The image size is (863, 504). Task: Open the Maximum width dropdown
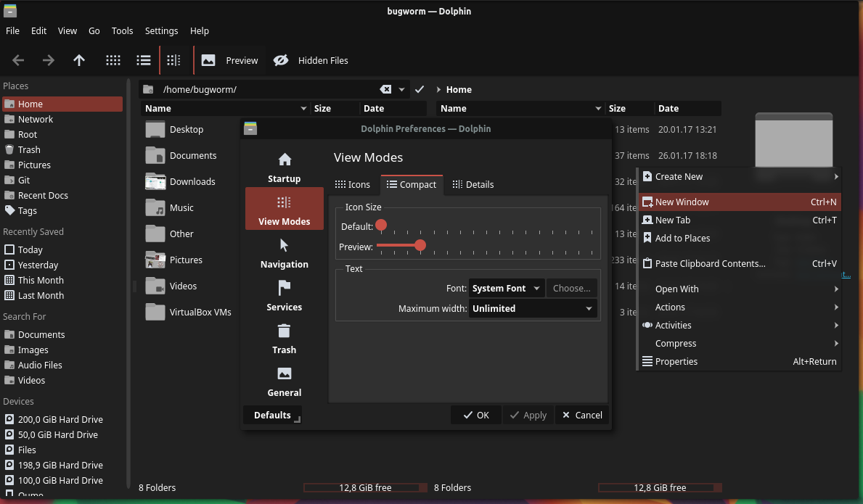[x=533, y=309]
